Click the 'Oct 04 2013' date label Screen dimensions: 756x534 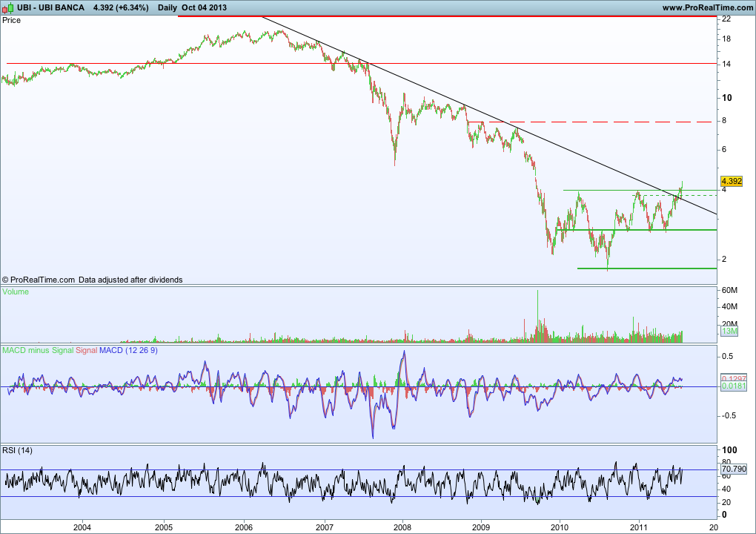[204, 7]
